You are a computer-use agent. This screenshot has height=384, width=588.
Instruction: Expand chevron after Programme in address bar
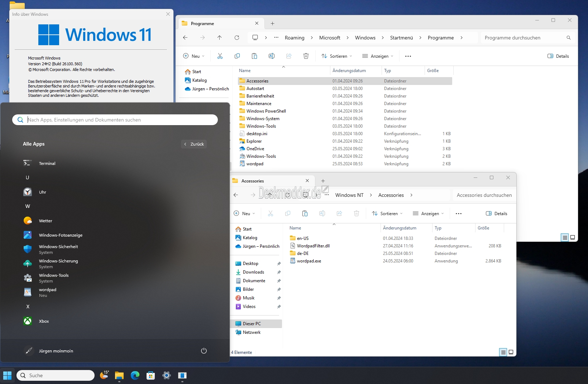click(462, 38)
